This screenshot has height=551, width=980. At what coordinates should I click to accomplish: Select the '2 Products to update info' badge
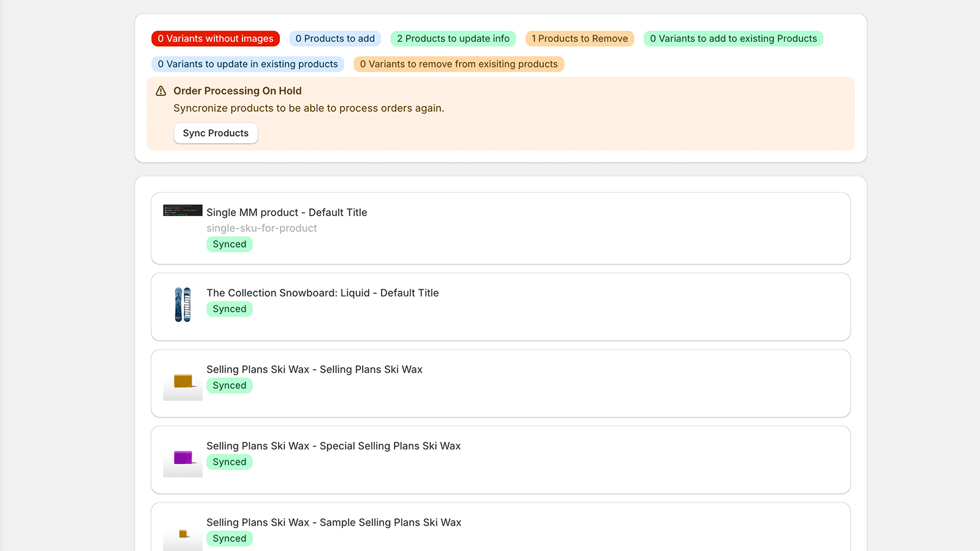click(453, 39)
